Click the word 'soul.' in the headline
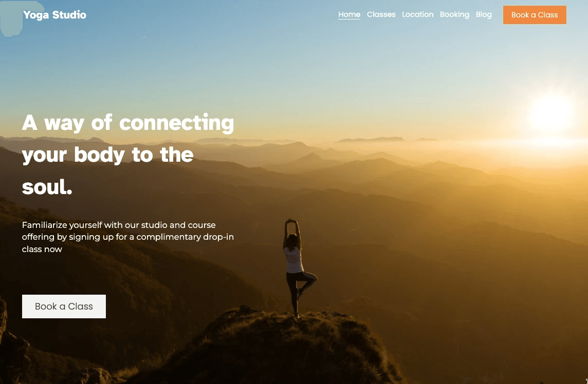This screenshot has height=384, width=588. point(47,187)
